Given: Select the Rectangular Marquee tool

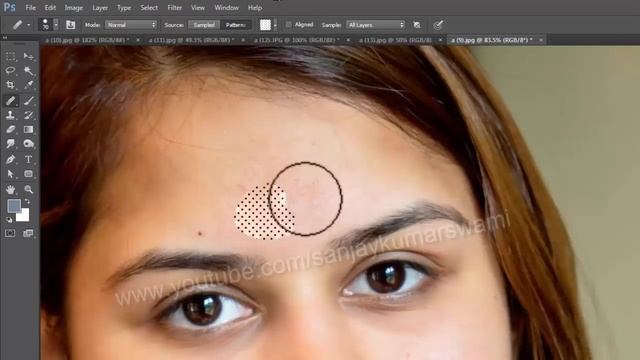Looking at the screenshot, I should (x=11, y=56).
